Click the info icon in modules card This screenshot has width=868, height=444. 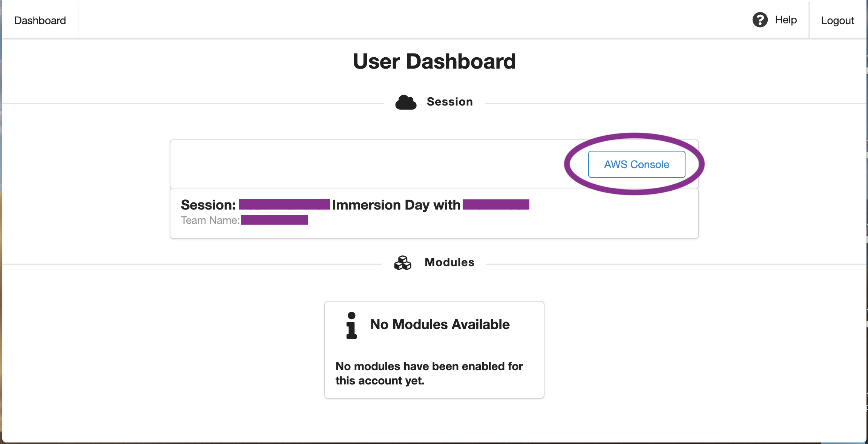click(x=351, y=325)
